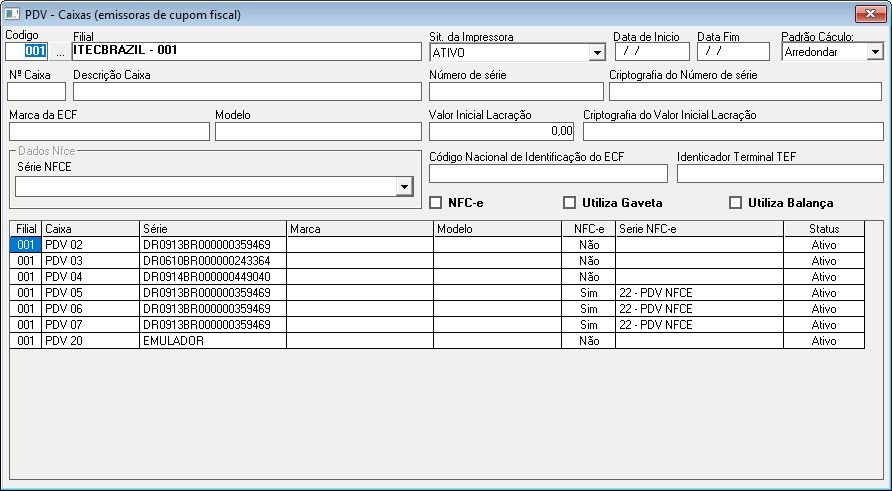Viewport: 892px width, 491px height.
Task: Focus the Marca da ECF field
Action: point(109,131)
